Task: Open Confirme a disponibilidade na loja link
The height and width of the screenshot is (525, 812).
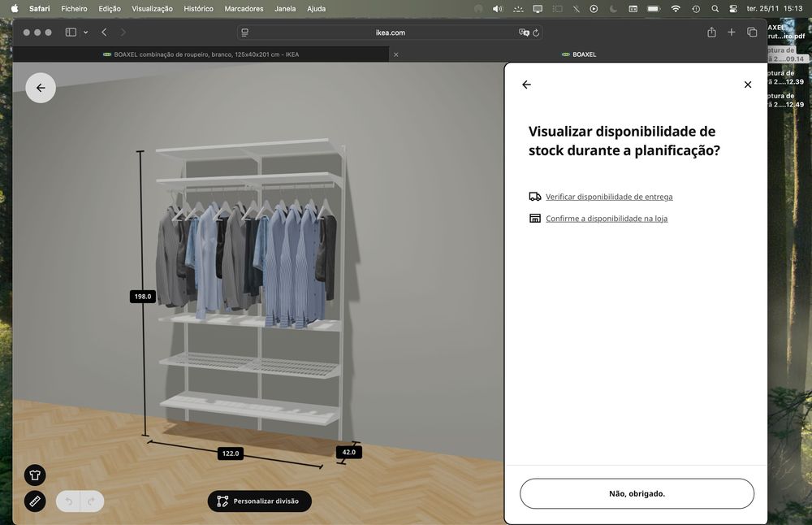Action: (x=607, y=218)
